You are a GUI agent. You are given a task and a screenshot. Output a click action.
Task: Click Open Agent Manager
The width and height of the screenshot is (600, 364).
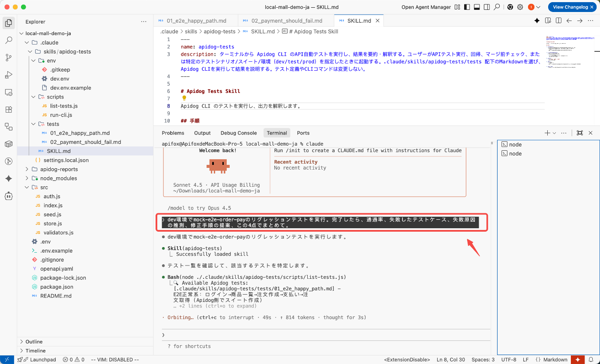(426, 7)
